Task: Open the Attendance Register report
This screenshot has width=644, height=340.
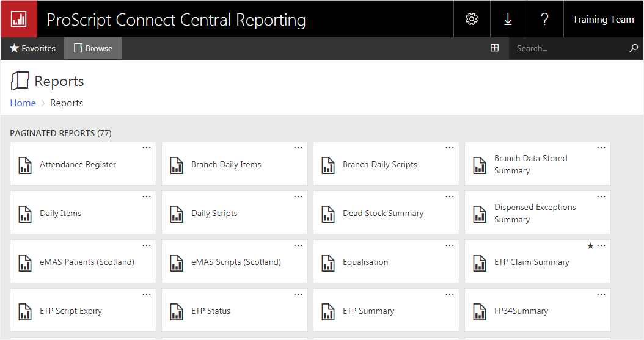Action: pyautogui.click(x=83, y=164)
